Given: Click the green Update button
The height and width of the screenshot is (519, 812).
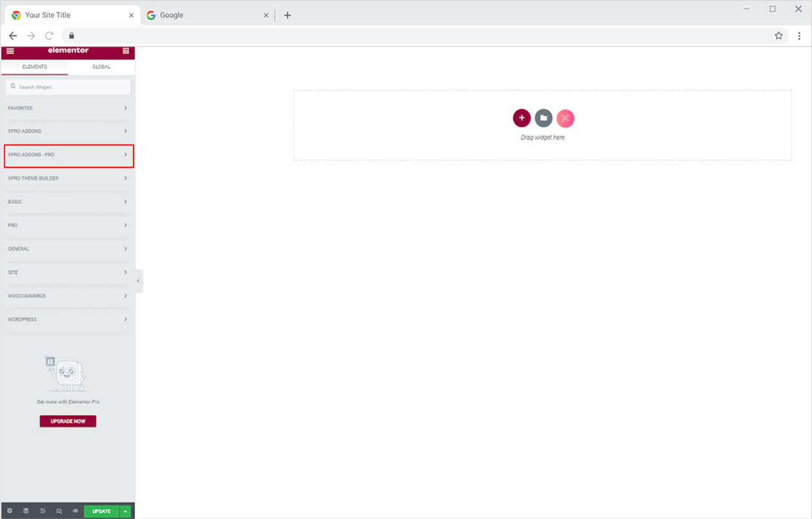Looking at the screenshot, I should click(101, 511).
